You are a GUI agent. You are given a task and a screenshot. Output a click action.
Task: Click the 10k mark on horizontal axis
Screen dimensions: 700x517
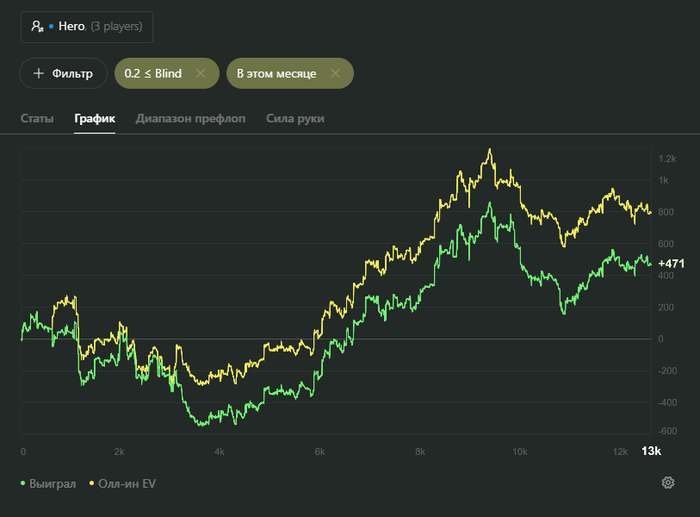coord(521,452)
